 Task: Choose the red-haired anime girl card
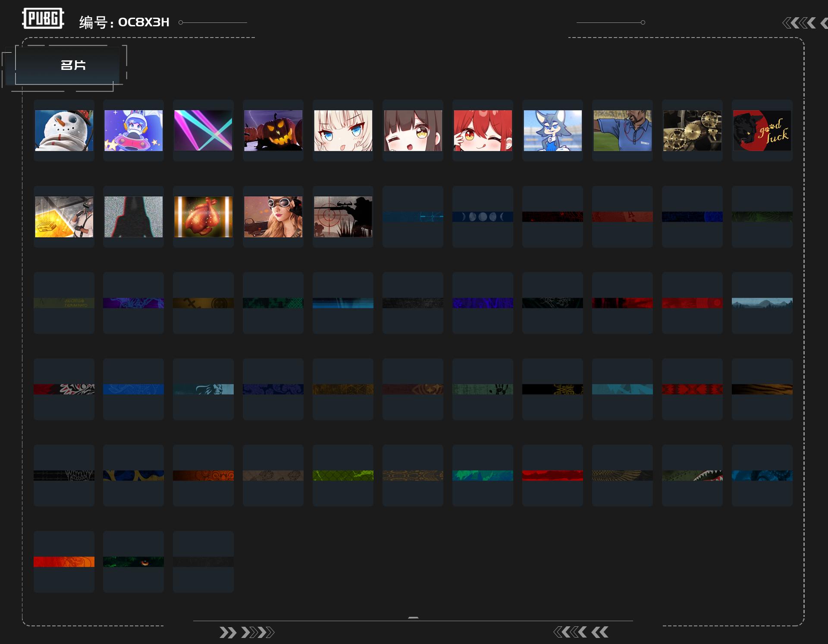coord(483,130)
